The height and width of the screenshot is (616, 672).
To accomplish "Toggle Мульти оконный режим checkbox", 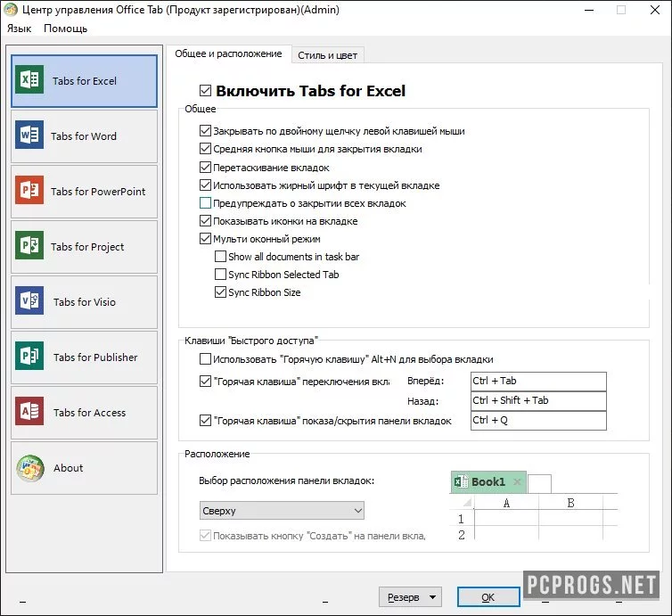I will [205, 238].
